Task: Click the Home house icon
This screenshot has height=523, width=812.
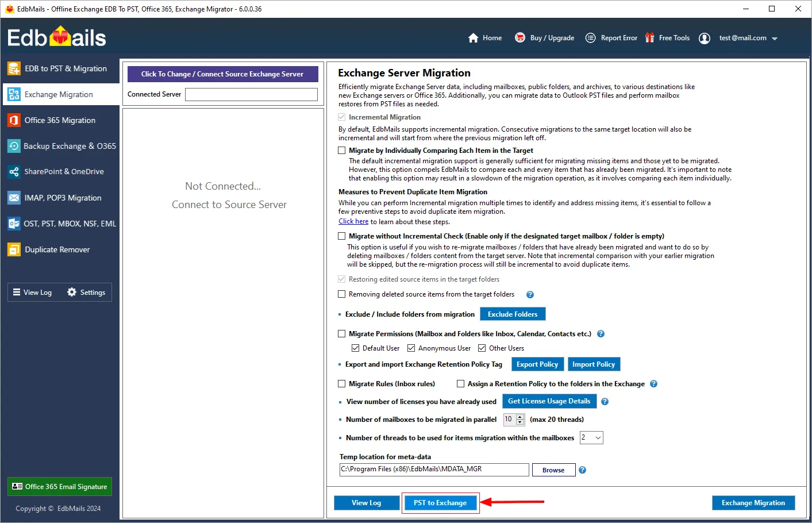Action: (x=474, y=38)
